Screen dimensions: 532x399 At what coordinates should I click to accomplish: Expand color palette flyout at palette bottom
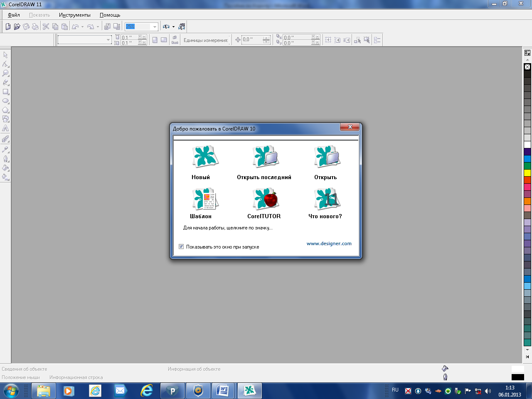click(x=527, y=357)
